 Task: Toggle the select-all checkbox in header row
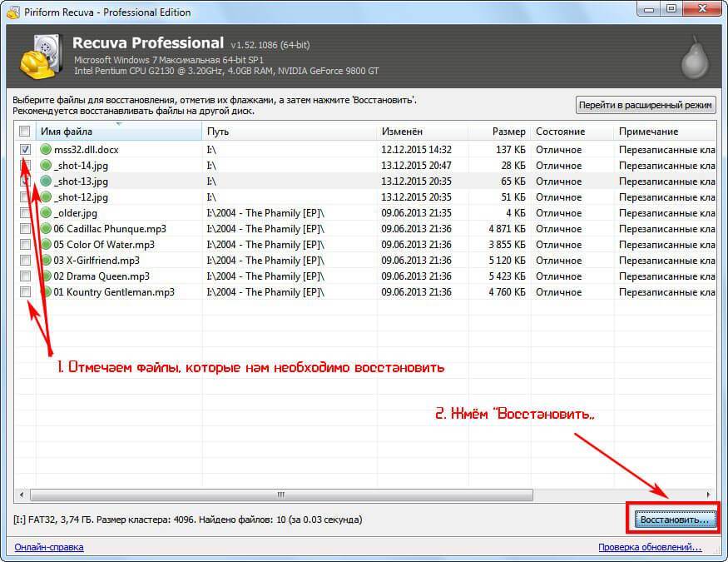pyautogui.click(x=25, y=132)
